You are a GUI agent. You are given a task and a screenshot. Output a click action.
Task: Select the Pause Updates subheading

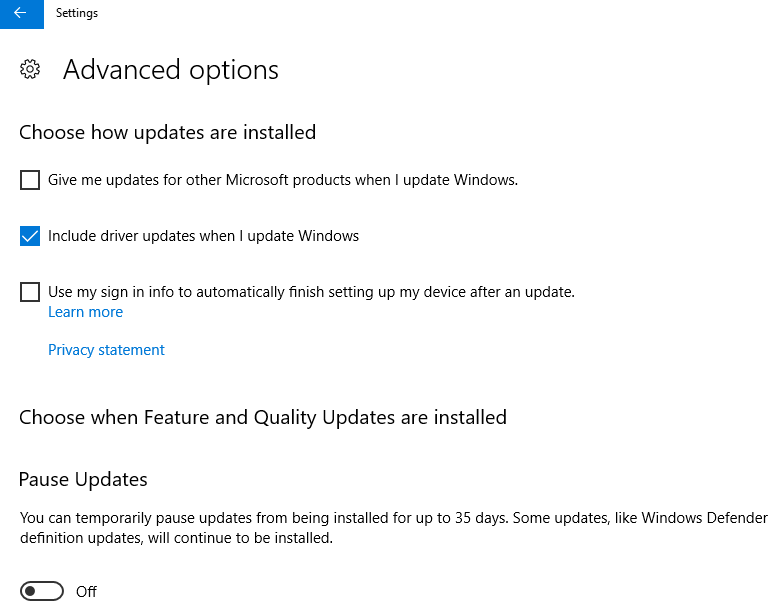click(x=83, y=479)
